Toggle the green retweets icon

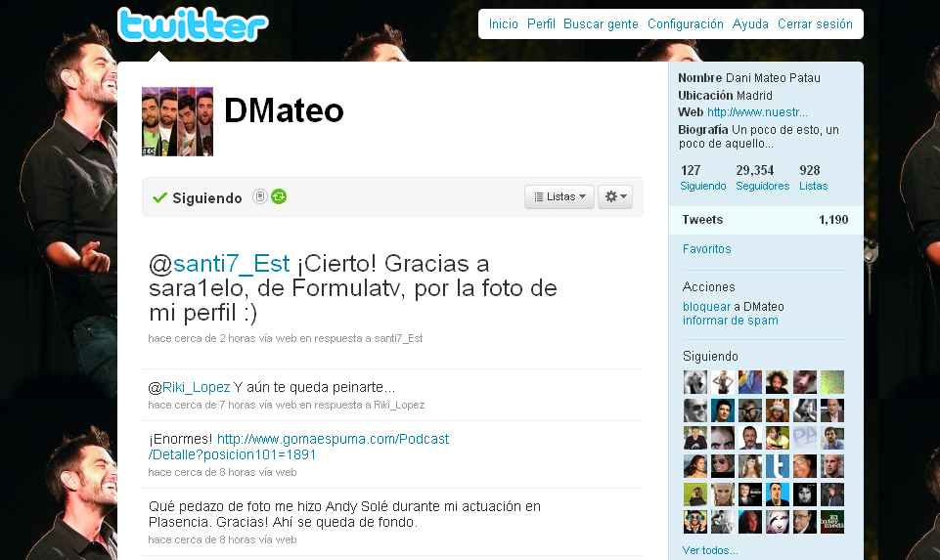pos(279,196)
